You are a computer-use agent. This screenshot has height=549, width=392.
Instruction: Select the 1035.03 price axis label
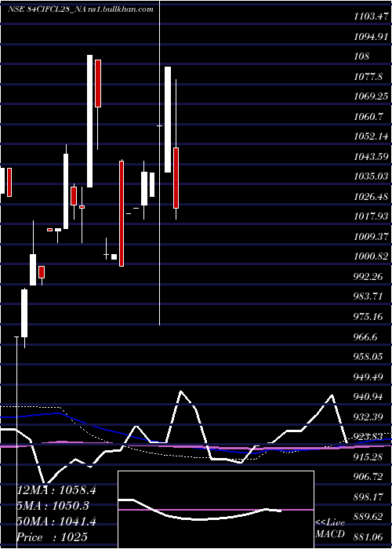pyautogui.click(x=371, y=176)
